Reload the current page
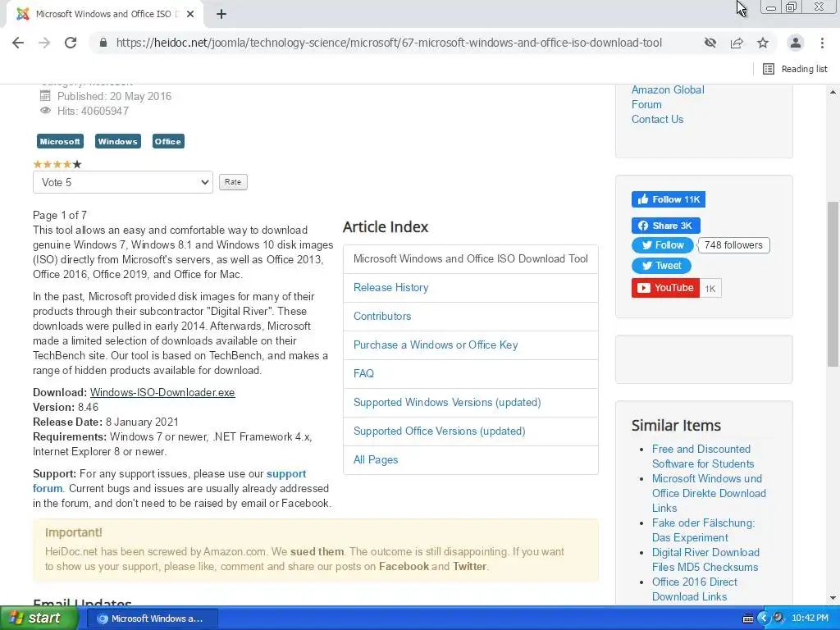This screenshot has width=840, height=630. (71, 43)
